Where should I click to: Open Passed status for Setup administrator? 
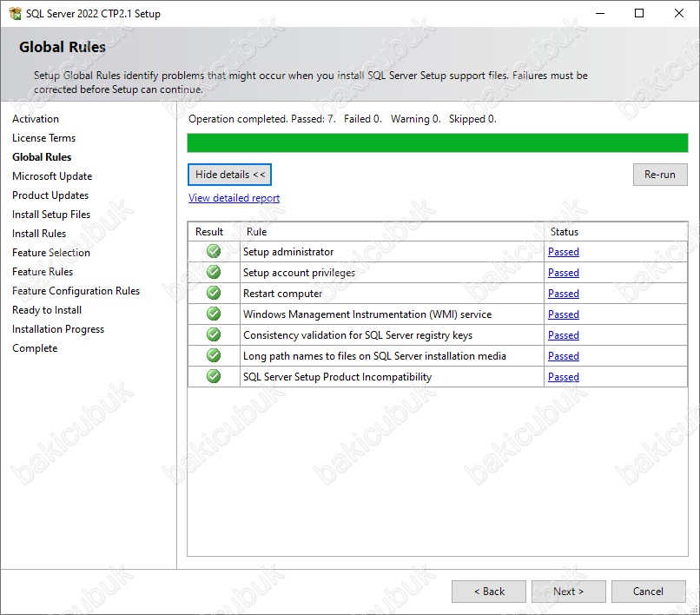point(564,252)
